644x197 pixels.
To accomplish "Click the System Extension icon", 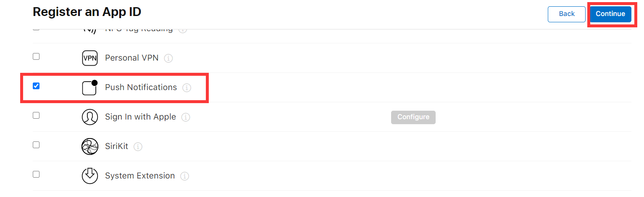I will (x=89, y=176).
